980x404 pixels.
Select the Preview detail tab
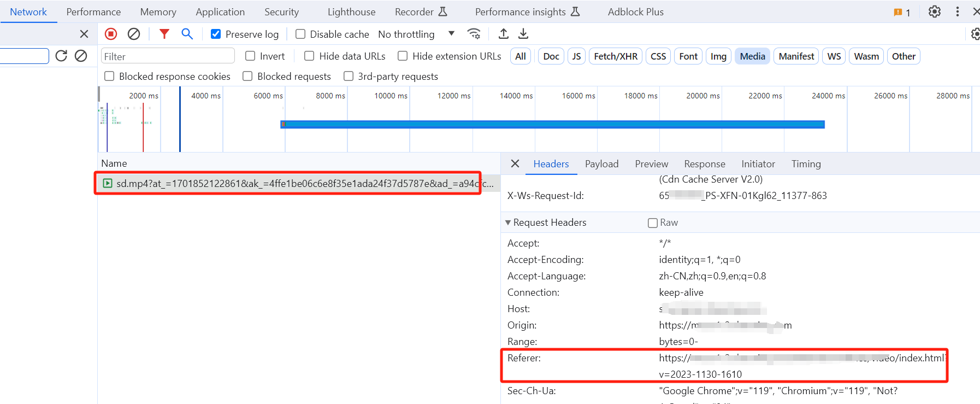coord(651,164)
